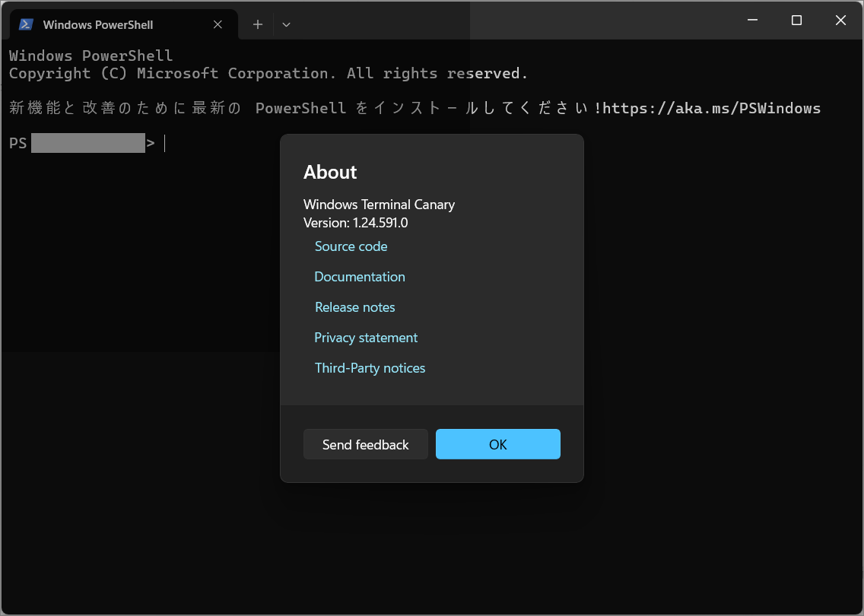Click the Send feedback button
Viewport: 864px width, 616px height.
pos(365,444)
